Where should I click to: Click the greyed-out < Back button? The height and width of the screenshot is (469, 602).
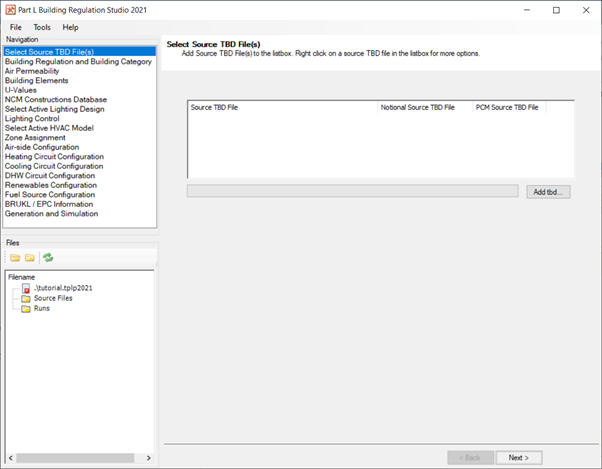[470, 457]
